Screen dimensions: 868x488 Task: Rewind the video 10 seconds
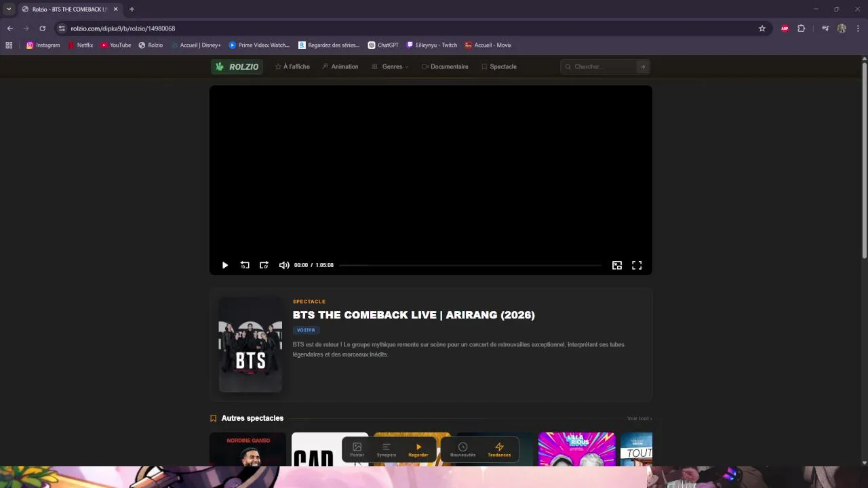pos(245,266)
